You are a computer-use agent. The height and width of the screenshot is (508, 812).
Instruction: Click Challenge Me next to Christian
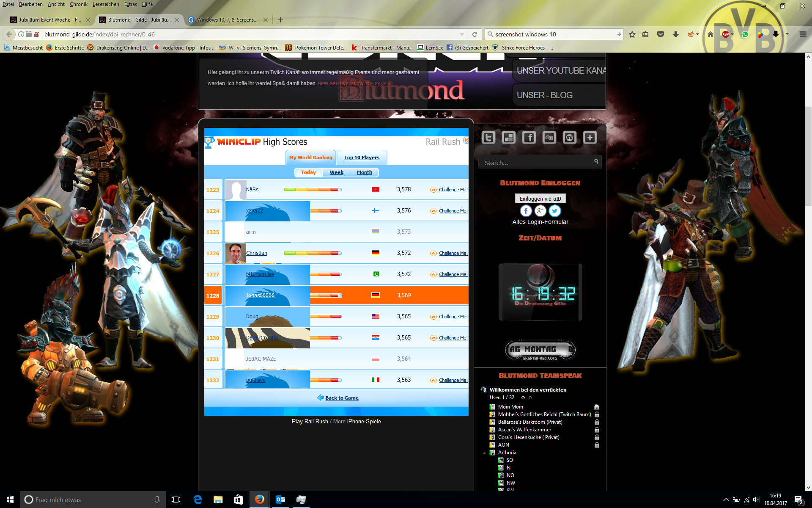coord(453,253)
